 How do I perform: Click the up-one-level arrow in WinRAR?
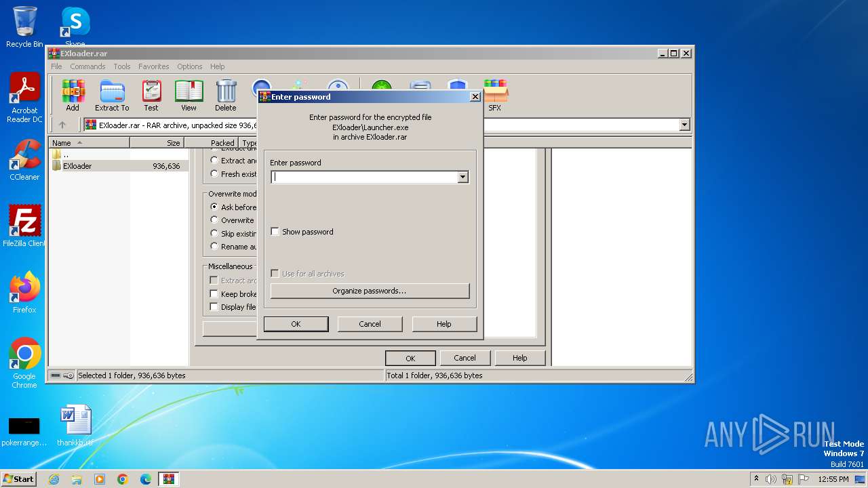coord(62,125)
